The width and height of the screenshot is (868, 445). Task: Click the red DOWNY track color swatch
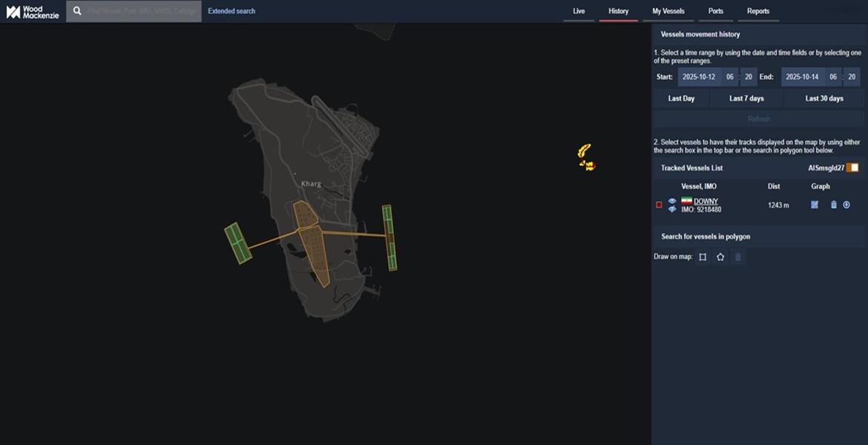(x=659, y=205)
